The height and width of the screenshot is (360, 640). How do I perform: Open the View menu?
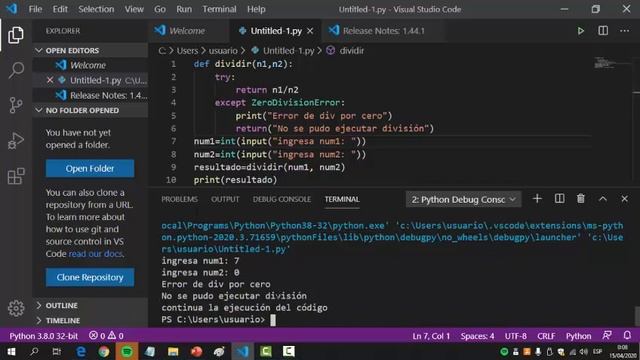(x=134, y=9)
